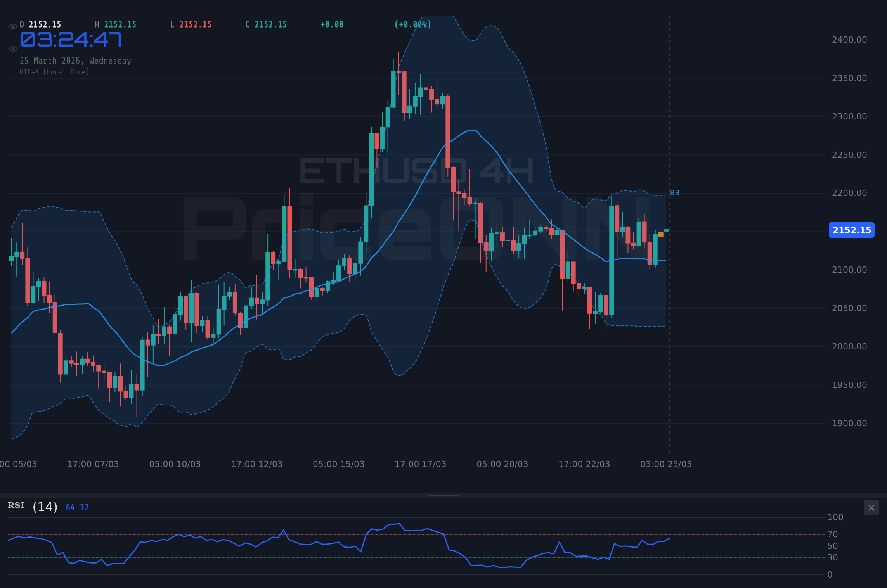Select the blue RSI value 64.12

point(77,507)
